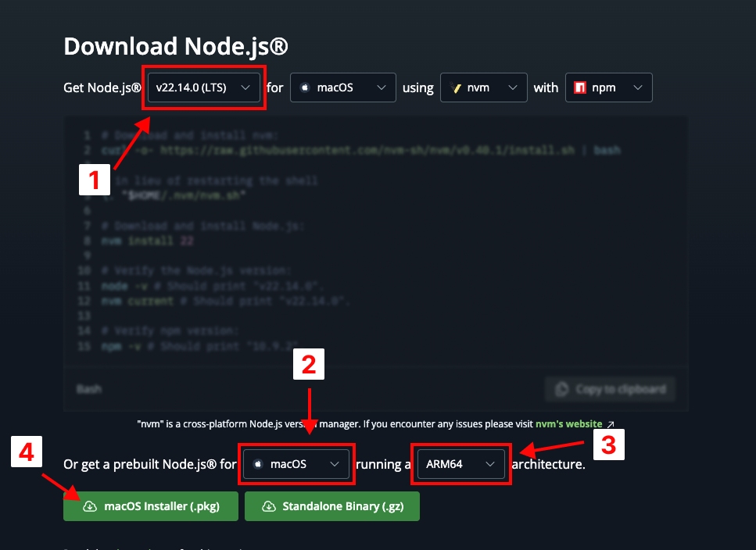The width and height of the screenshot is (756, 550).
Task: Download the macOS Installer (.pkg)
Action: point(150,506)
